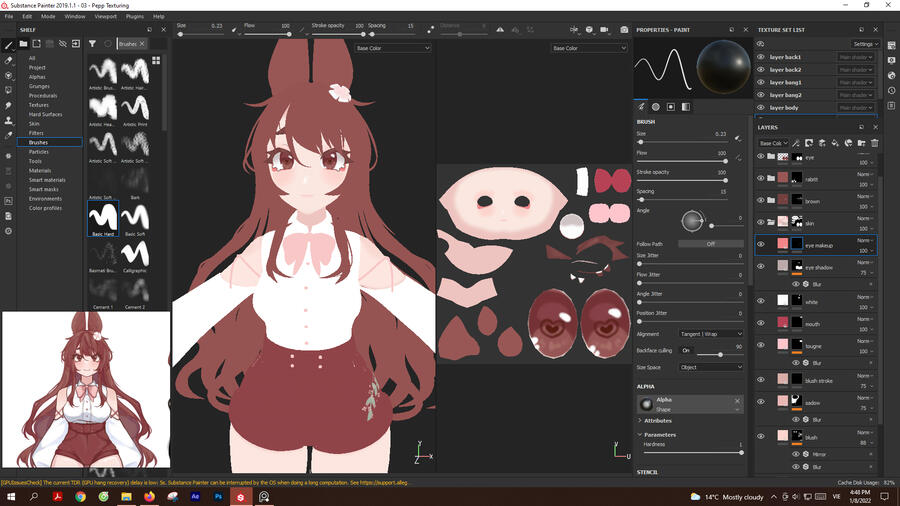Toggle visibility of mouth layer
Image resolution: width=900 pixels, height=506 pixels.
pos(761,322)
